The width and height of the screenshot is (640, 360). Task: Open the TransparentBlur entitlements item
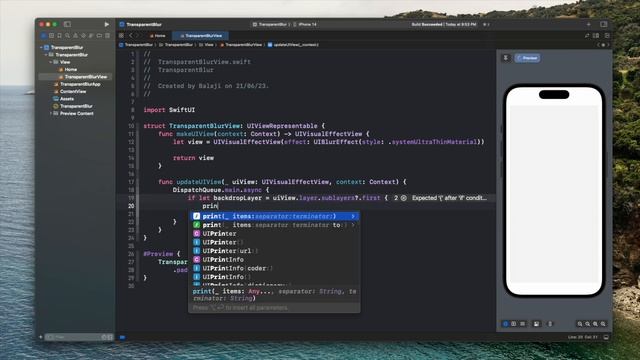73,106
